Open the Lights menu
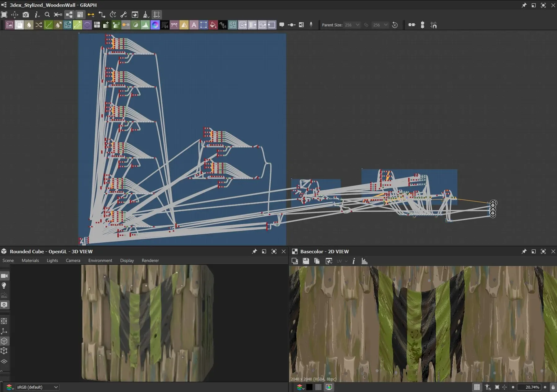Screen dimensions: 557x392 (52, 260)
